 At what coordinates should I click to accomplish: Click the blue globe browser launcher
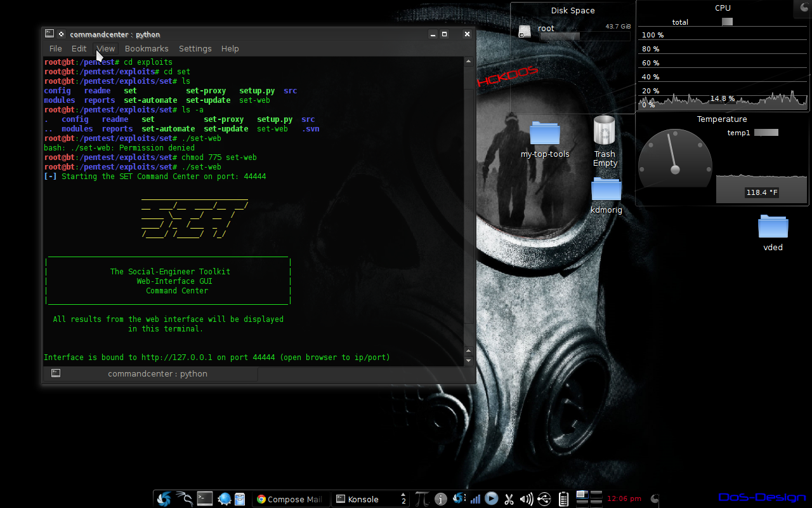pos(224,499)
